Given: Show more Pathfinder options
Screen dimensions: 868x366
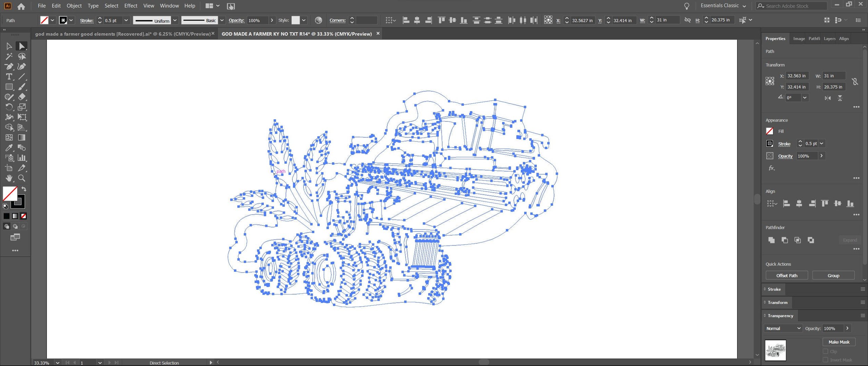Looking at the screenshot, I should click(x=856, y=249).
